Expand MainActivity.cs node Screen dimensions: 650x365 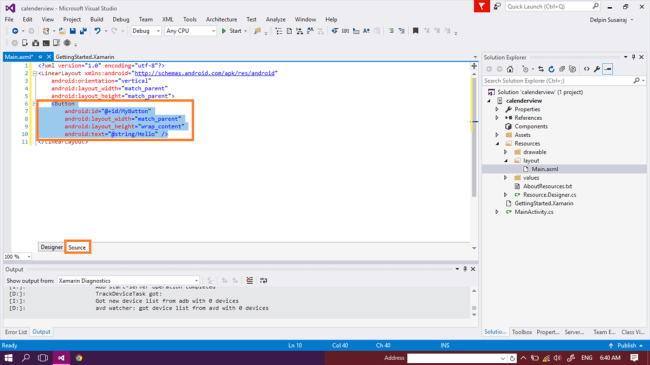497,212
